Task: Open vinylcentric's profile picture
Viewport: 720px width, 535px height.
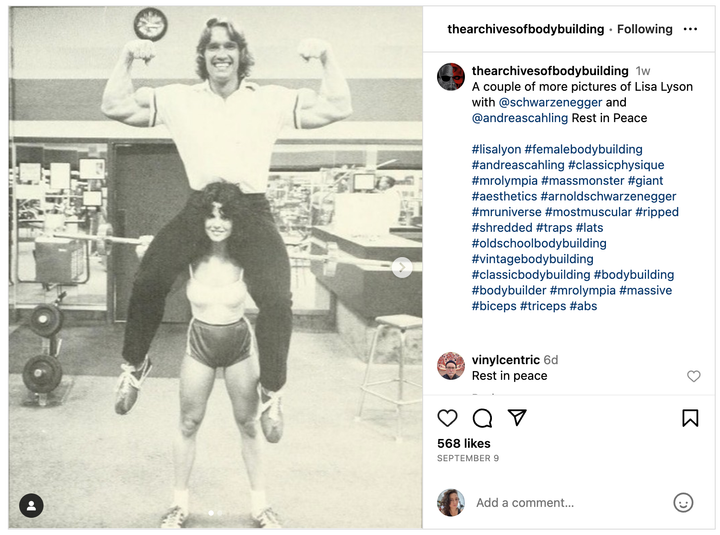Action: click(450, 366)
